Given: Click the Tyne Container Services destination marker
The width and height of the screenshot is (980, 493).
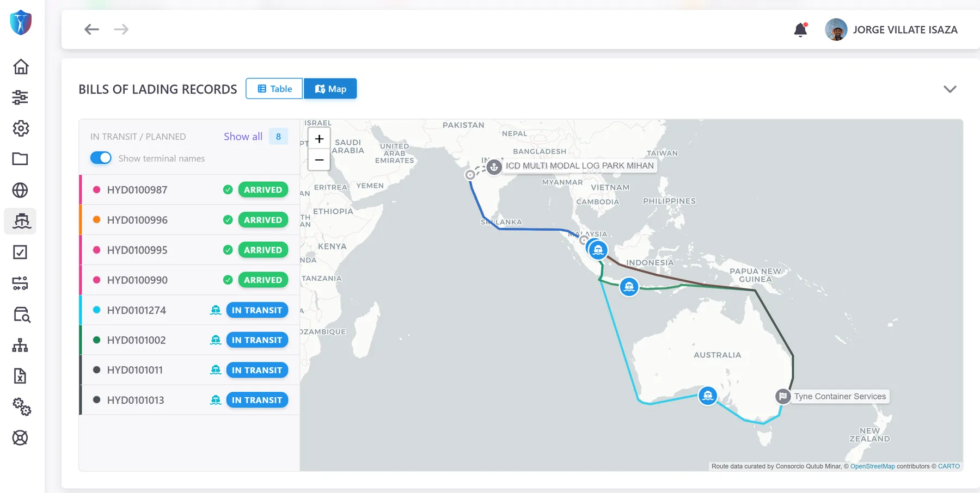Looking at the screenshot, I should 783,396.
